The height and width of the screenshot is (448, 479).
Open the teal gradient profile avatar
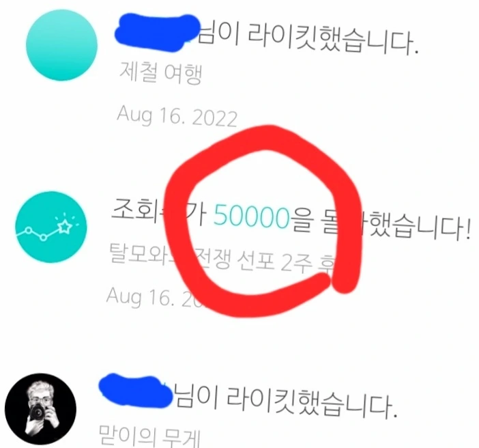point(61,45)
